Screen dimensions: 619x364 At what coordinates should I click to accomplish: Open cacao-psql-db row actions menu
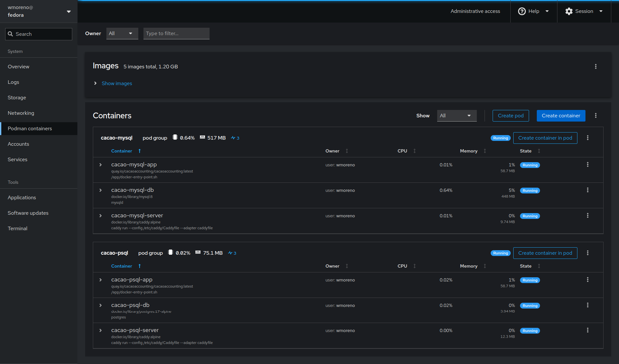click(x=587, y=305)
